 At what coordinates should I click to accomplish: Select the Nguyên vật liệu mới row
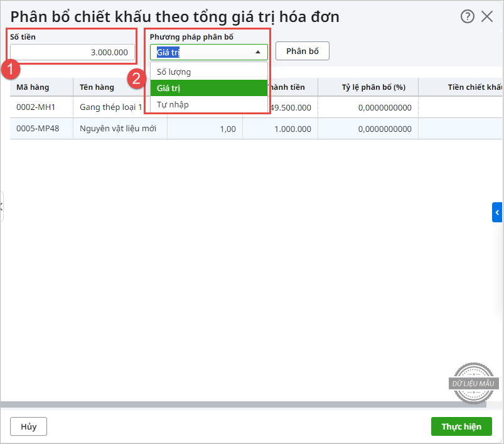click(118, 129)
